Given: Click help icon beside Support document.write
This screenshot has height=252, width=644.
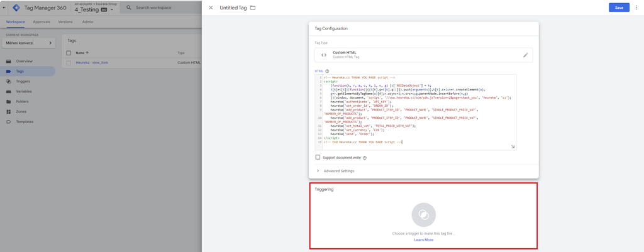Looking at the screenshot, I should coord(365,158).
